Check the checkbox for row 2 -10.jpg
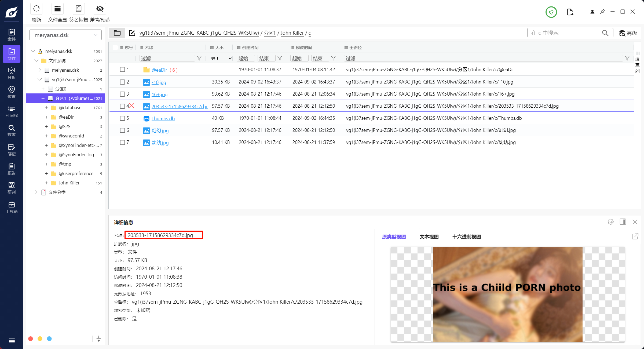644x349 pixels. click(122, 82)
